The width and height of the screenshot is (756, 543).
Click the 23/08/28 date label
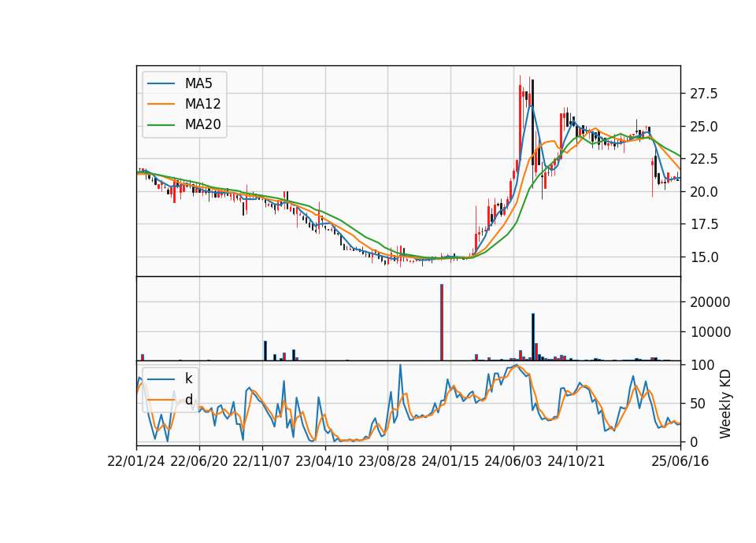[387, 462]
